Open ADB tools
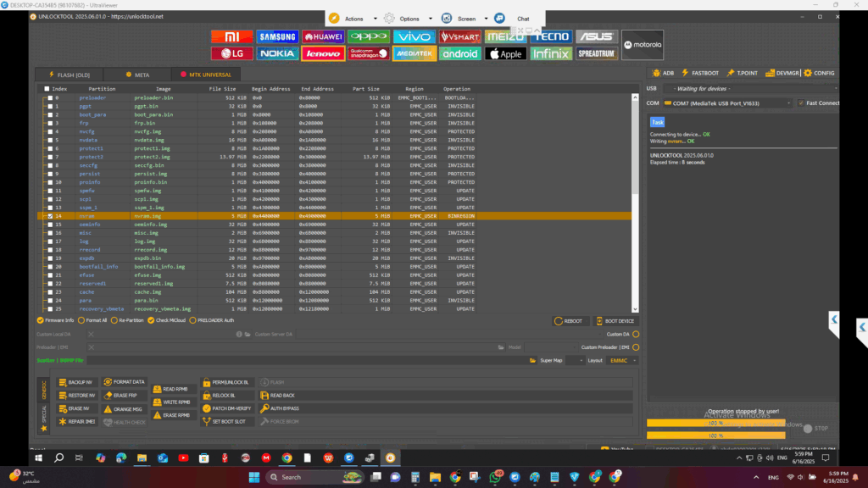 pos(663,73)
